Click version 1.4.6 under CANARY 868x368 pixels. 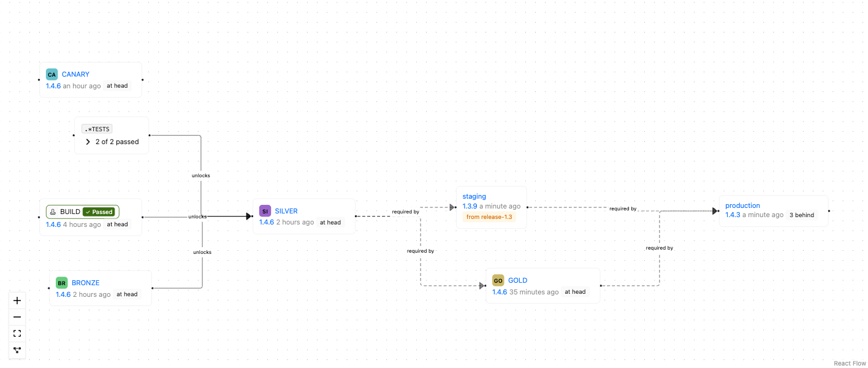click(x=53, y=86)
